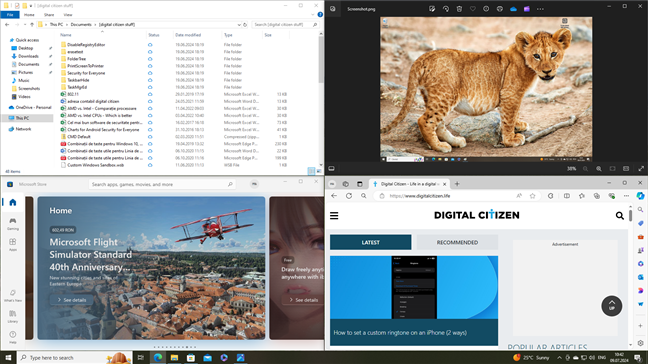
Task: Open the See more menu in Photos
Action: tap(540, 9)
